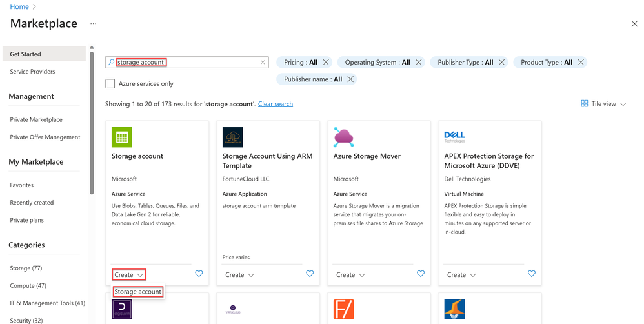Favorite APEX Protection Storage with the heart icon

[532, 274]
